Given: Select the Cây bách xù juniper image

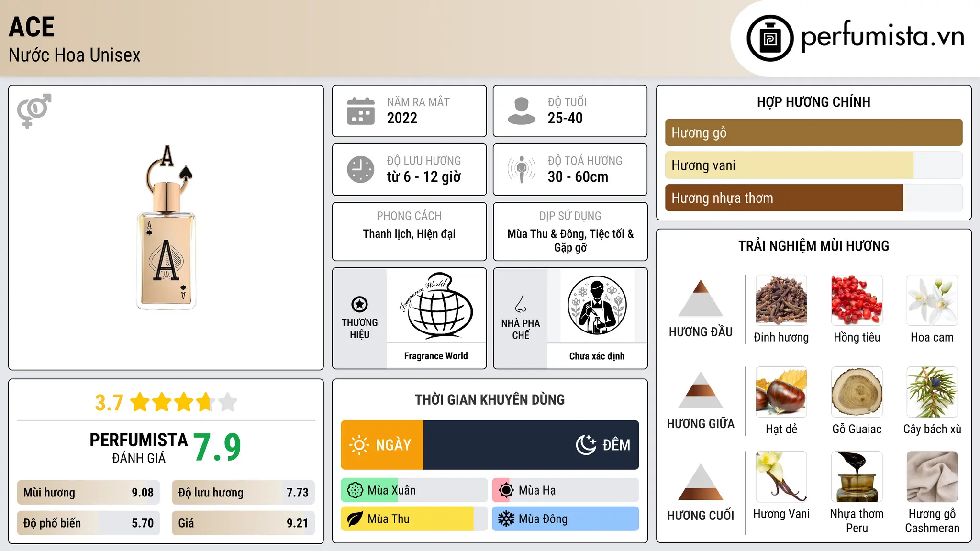Looking at the screenshot, I should point(932,392).
